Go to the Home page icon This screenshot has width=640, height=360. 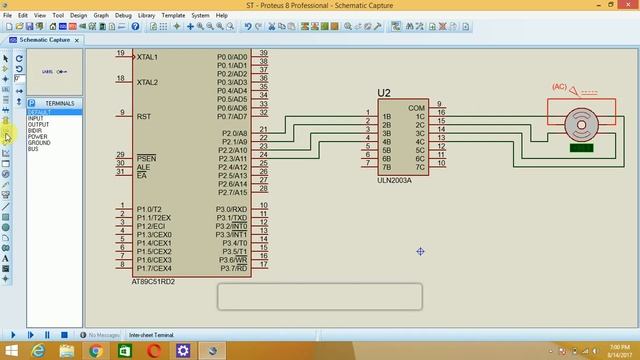(x=53, y=27)
